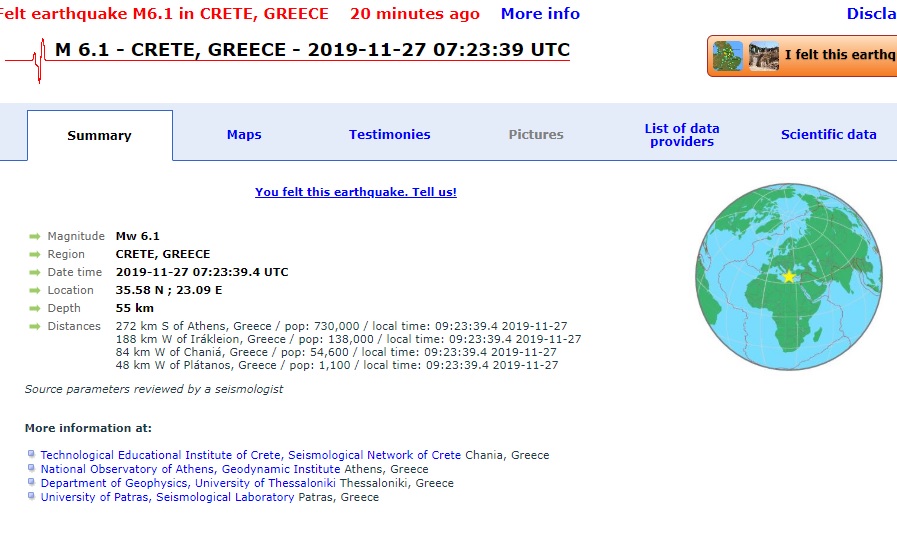Click the damaged building photo icon

(x=763, y=56)
